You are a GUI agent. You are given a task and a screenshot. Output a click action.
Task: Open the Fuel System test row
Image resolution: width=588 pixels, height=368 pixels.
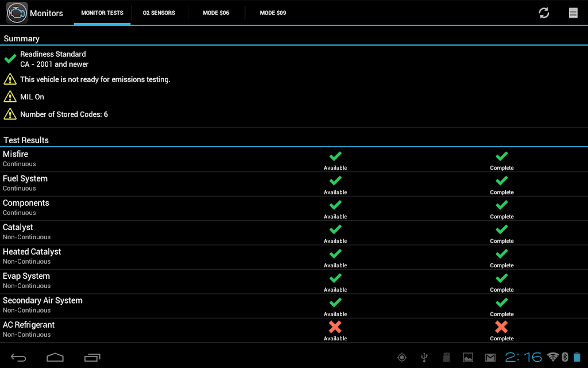[x=294, y=184]
